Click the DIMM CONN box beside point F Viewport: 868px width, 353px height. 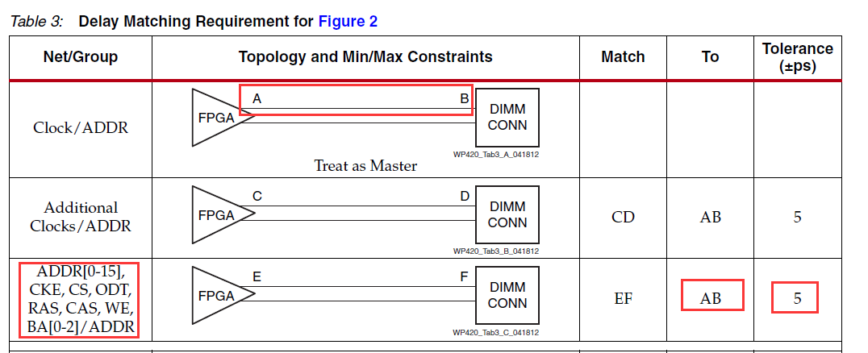507,296
